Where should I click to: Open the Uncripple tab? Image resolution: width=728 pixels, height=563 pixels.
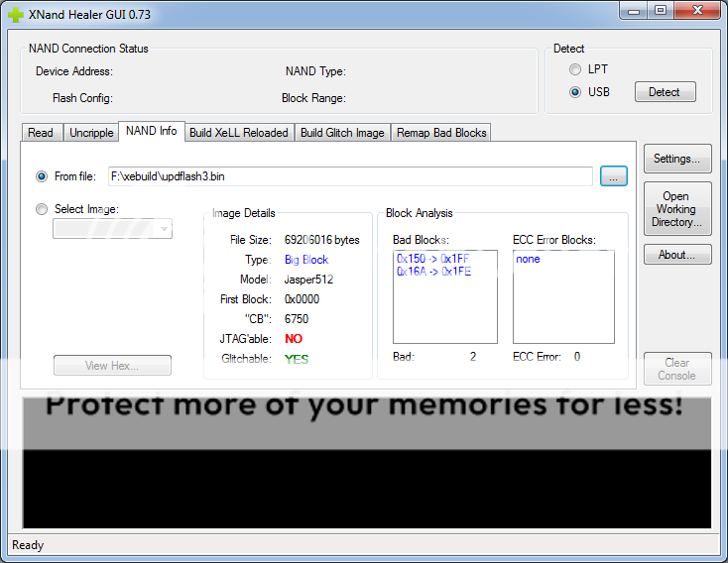tap(91, 133)
